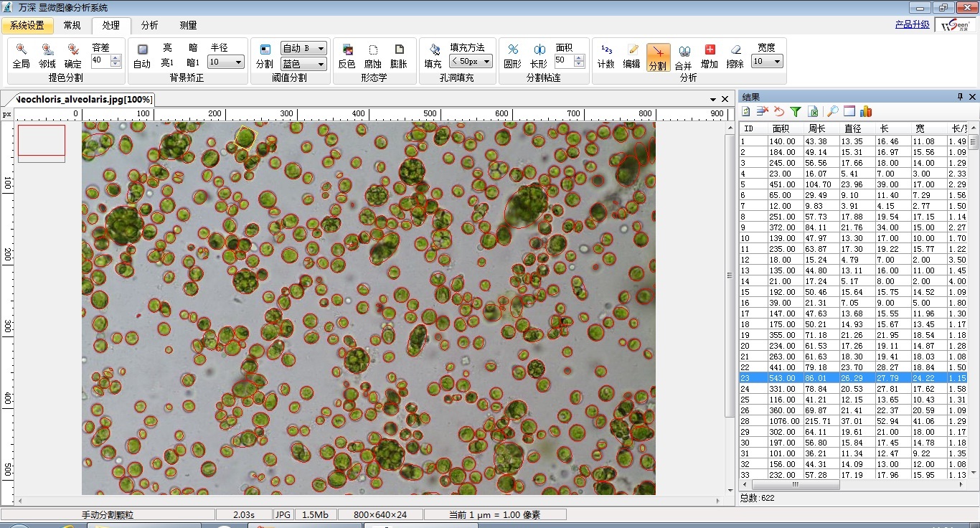Close the image document with its X
Screen dimensions: 980x528
point(725,99)
